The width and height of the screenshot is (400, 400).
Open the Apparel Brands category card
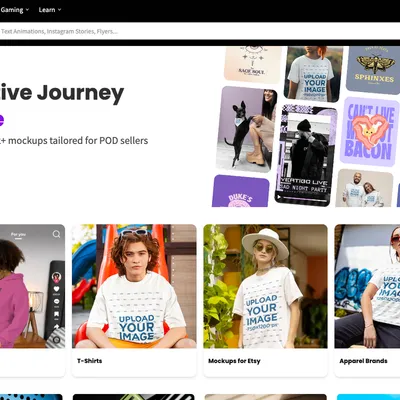point(367,300)
